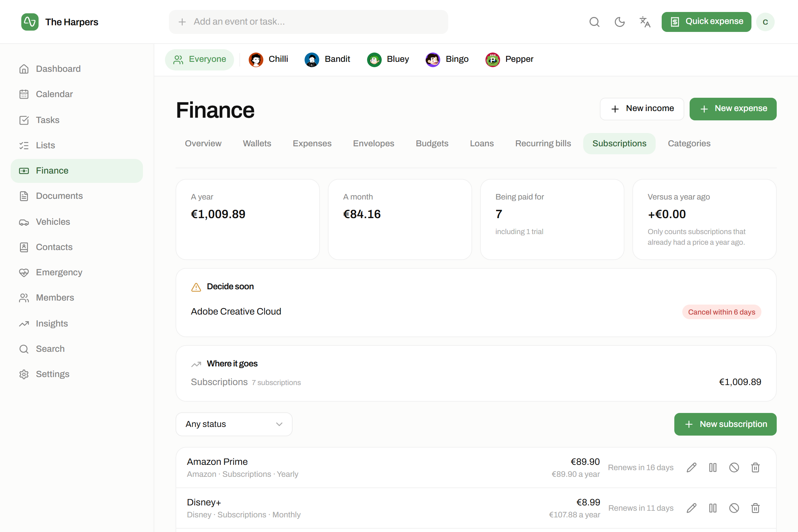Pause the Disney+ subscription
The width and height of the screenshot is (798, 532).
[x=713, y=508]
